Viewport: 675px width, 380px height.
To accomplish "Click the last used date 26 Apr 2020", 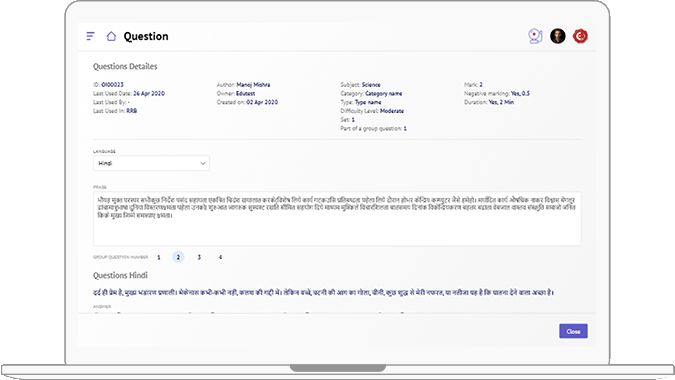I will coord(149,93).
